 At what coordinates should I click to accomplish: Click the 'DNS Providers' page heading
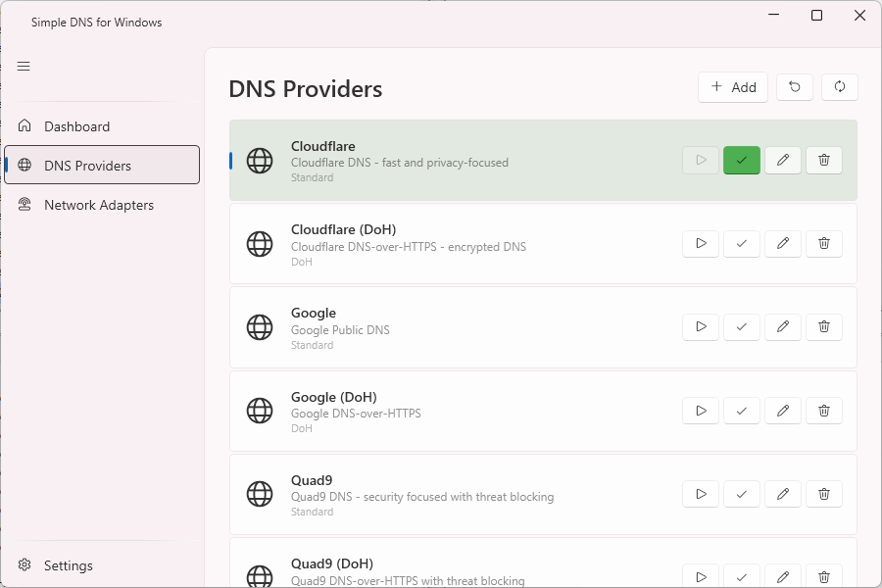tap(306, 89)
